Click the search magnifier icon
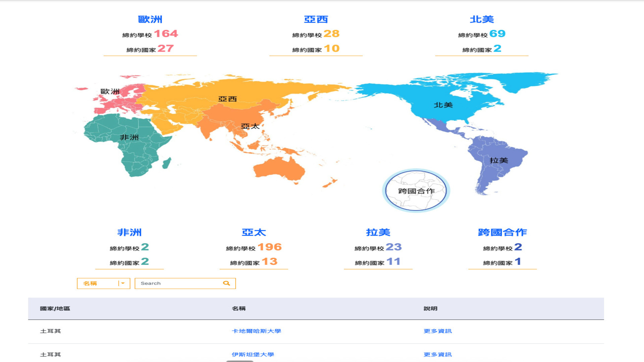644x362 pixels. click(226, 283)
